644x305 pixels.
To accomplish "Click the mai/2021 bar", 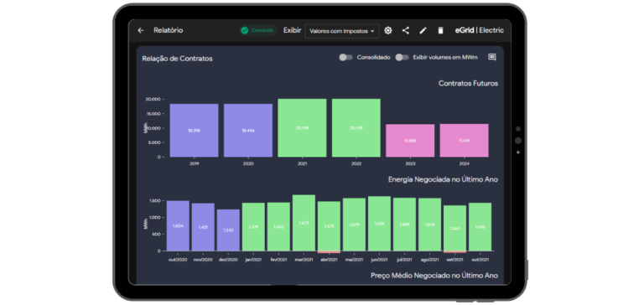I will click(x=355, y=225).
